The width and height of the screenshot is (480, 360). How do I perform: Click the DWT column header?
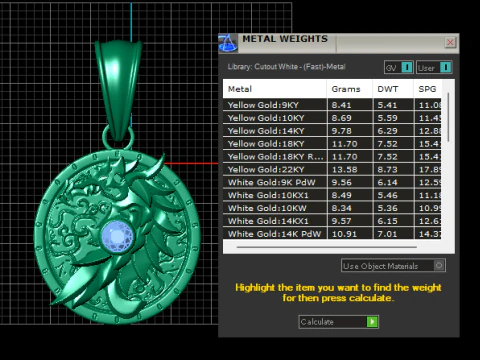click(393, 89)
